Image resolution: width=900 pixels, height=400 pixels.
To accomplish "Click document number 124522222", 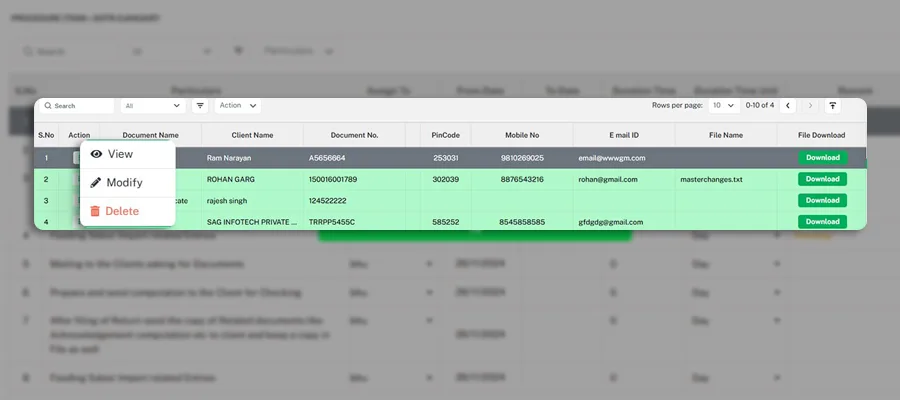I will (326, 201).
